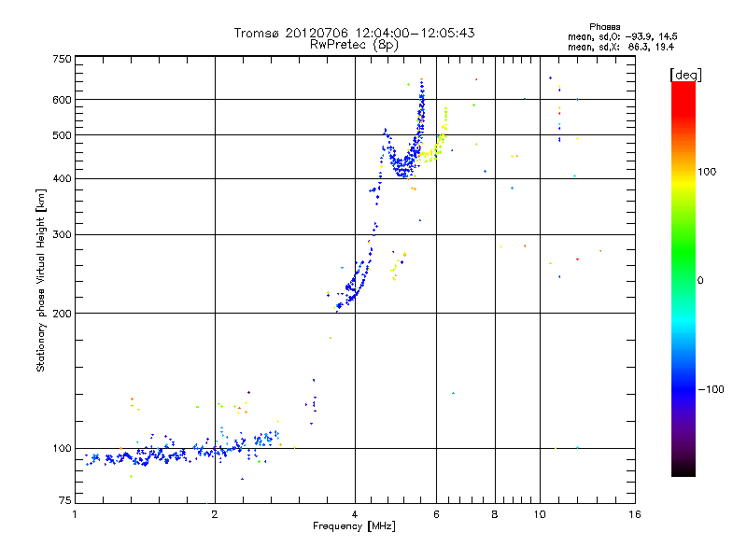Click x-axis tick label '2'
Viewport: 747px width, 560px height.
[215, 514]
